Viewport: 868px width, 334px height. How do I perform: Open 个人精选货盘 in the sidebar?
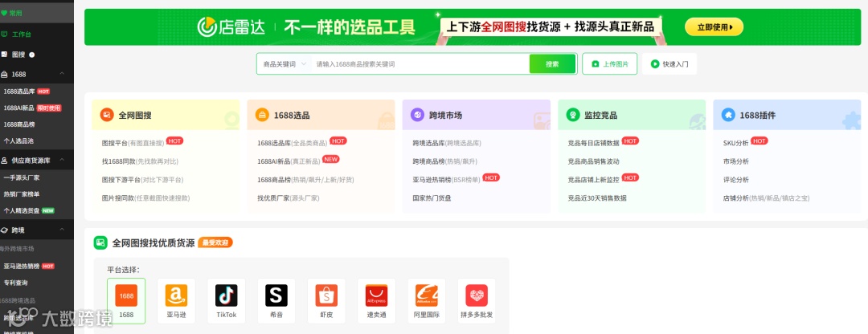pos(21,210)
